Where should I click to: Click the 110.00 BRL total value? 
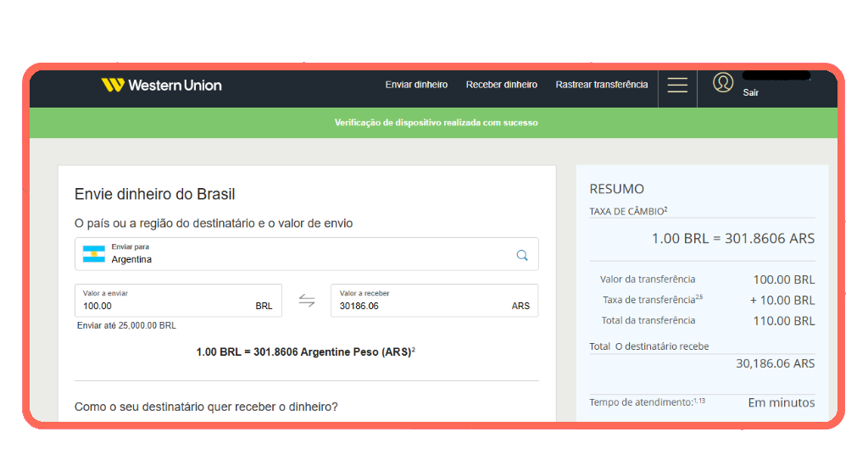pos(784,321)
